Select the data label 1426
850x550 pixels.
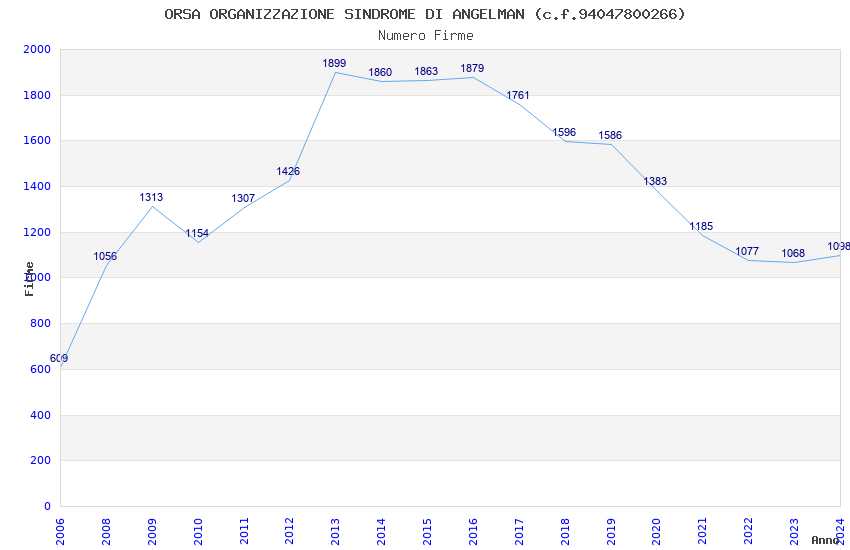288,171
